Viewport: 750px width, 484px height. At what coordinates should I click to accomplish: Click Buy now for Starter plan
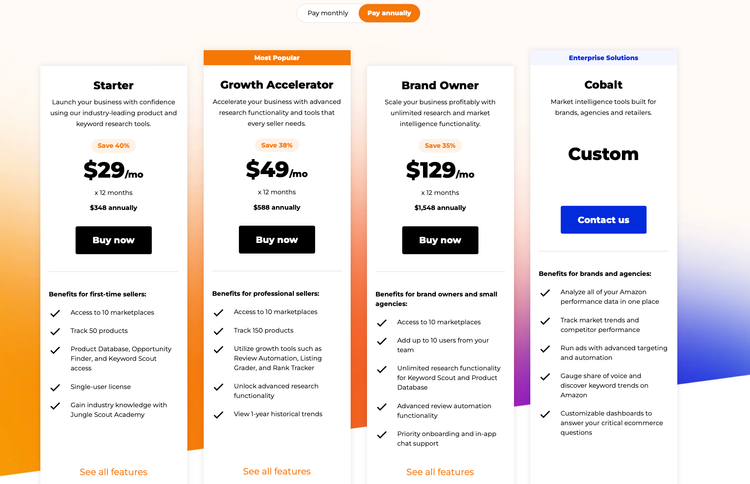113,240
